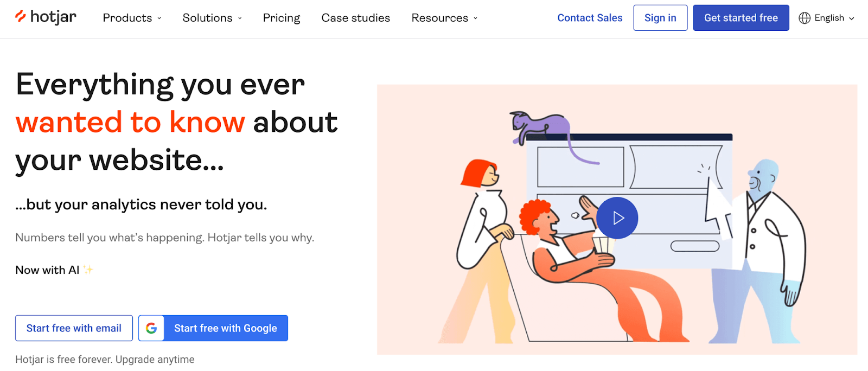Click the headline text wanted to know
Image resolution: width=868 pixels, height=371 pixels.
(x=130, y=122)
